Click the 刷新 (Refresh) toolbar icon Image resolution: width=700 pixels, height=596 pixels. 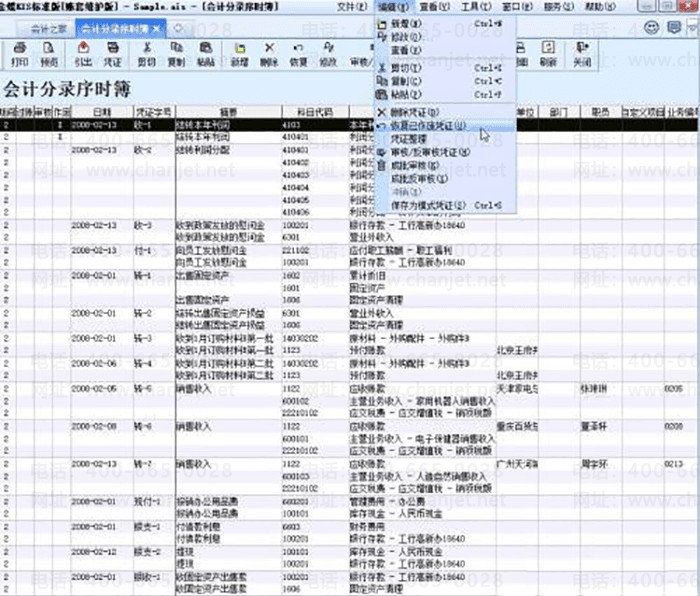click(547, 52)
